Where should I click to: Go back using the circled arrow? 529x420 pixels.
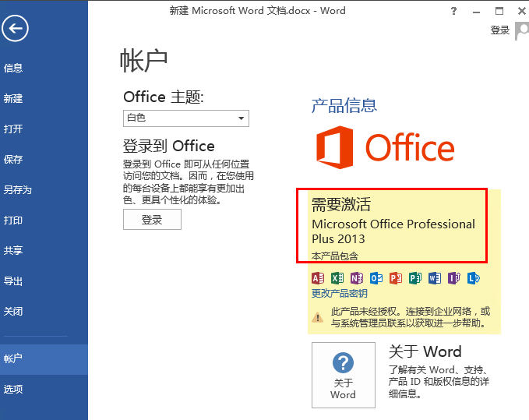(x=15, y=28)
